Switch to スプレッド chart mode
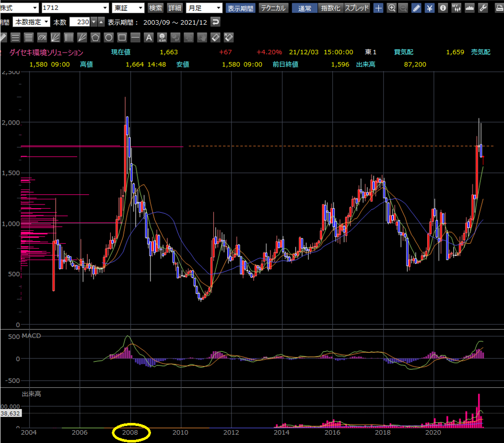This screenshot has width=504, height=443. pyautogui.click(x=357, y=8)
